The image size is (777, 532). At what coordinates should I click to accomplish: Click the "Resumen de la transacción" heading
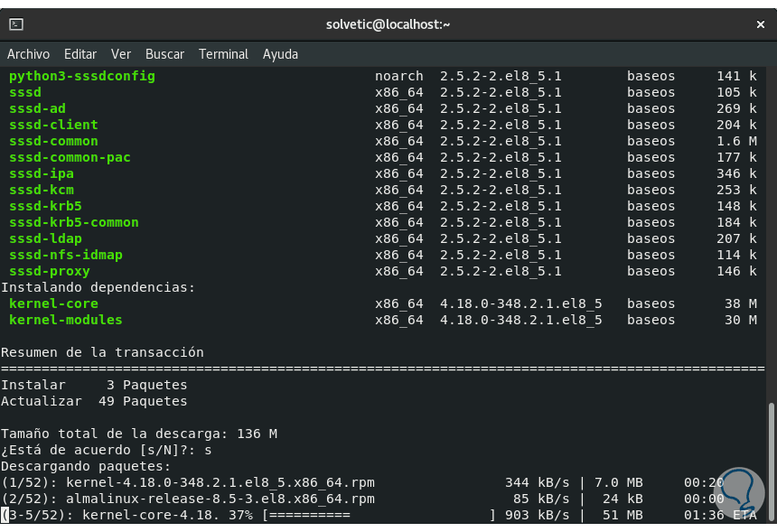click(102, 352)
